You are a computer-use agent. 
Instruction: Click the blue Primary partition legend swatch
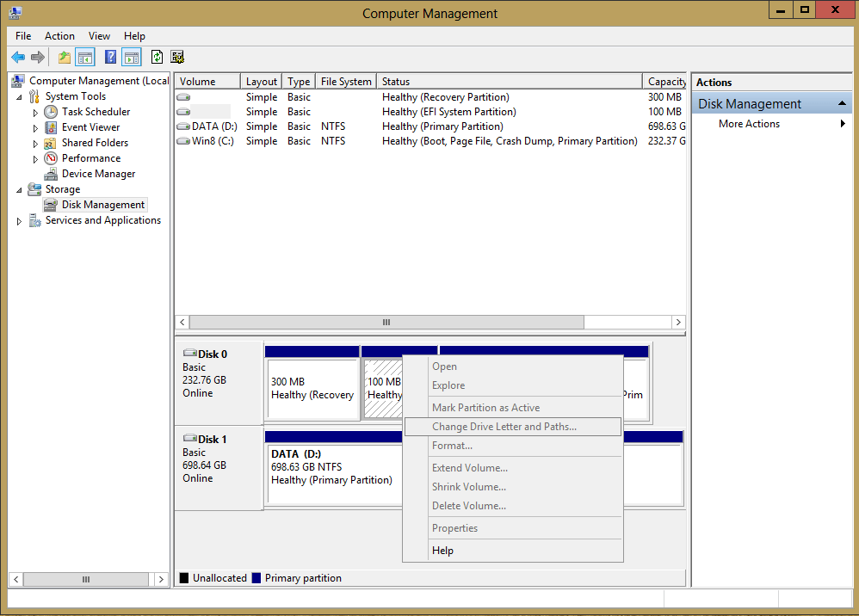(x=256, y=578)
